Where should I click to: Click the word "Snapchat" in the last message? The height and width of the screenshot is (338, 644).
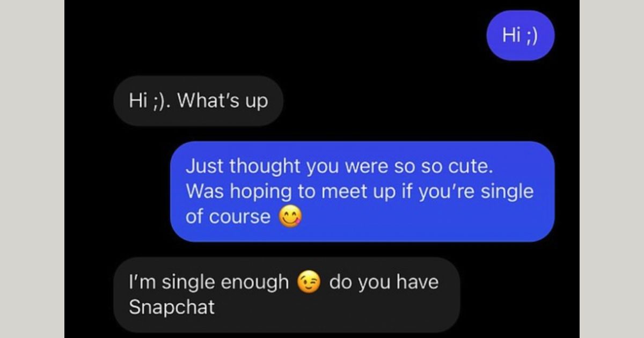point(172,307)
